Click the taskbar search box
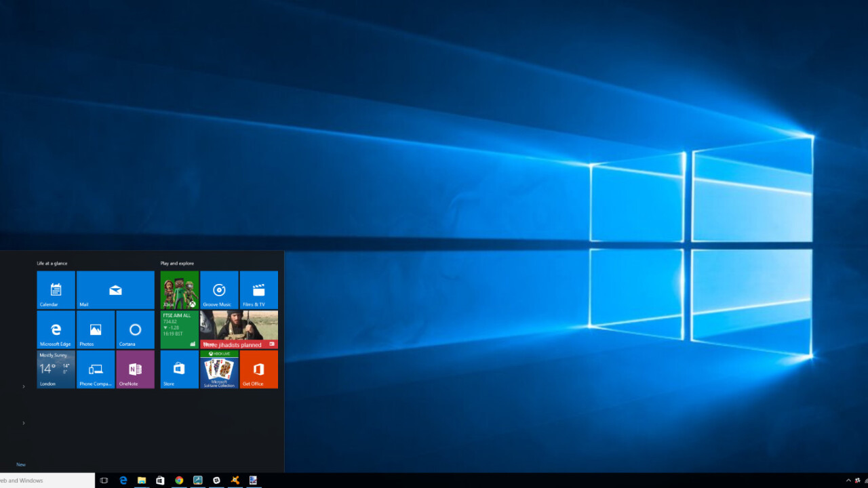 pyautogui.click(x=46, y=481)
